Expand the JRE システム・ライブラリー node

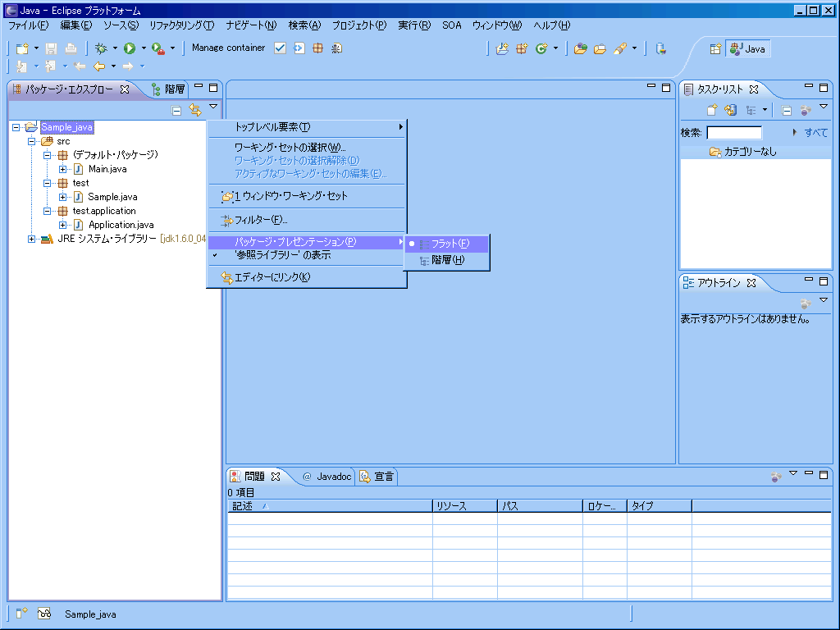33,239
